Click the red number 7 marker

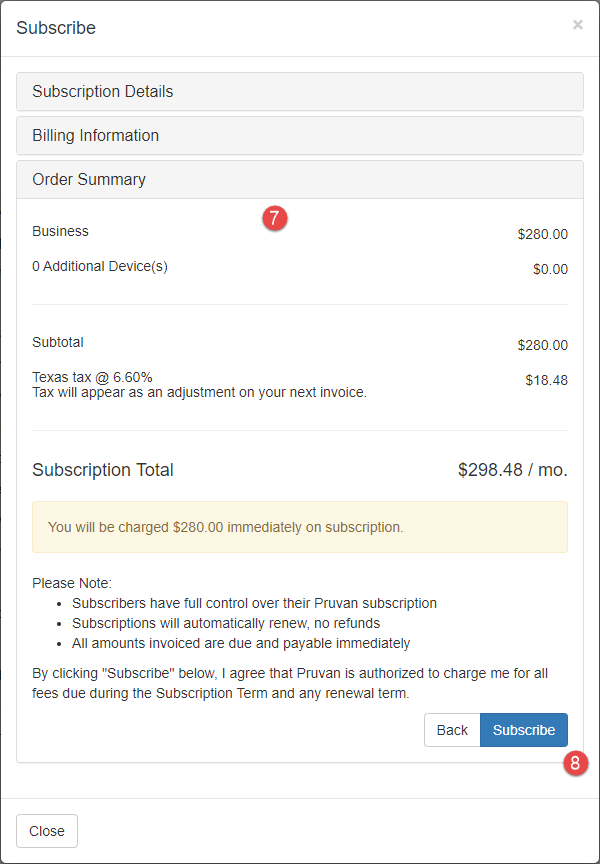275,217
